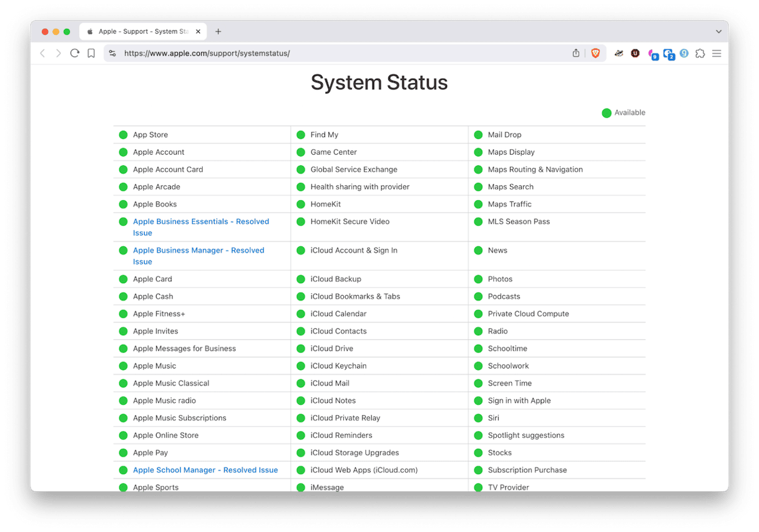Open the uBlock Origin extension icon

[x=635, y=54]
